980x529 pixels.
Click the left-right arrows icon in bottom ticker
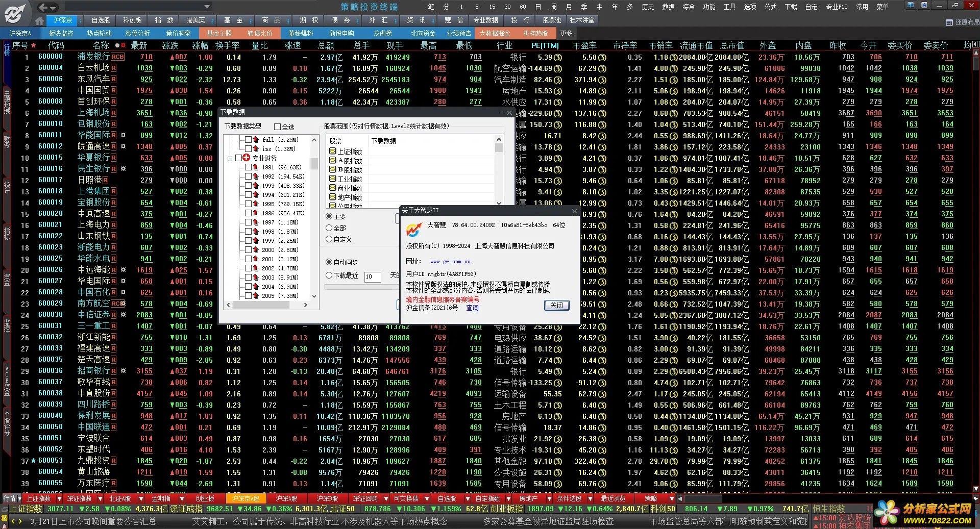click(17, 521)
